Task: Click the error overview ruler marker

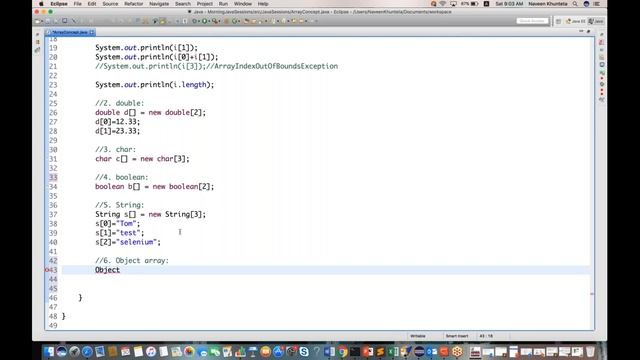Action: click(x=592, y=293)
